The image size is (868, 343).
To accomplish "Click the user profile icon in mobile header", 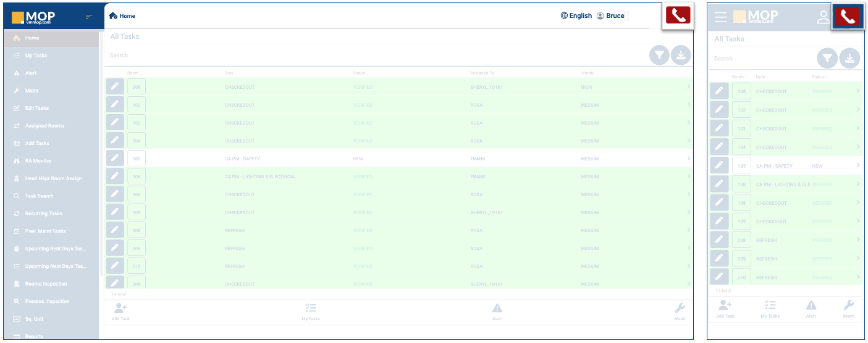I will click(x=823, y=17).
